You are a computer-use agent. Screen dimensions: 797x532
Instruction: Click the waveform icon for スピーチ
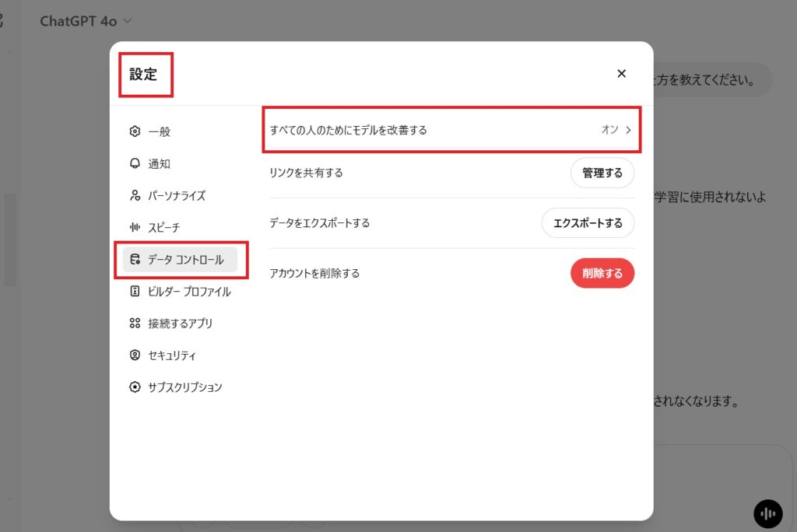tap(135, 227)
